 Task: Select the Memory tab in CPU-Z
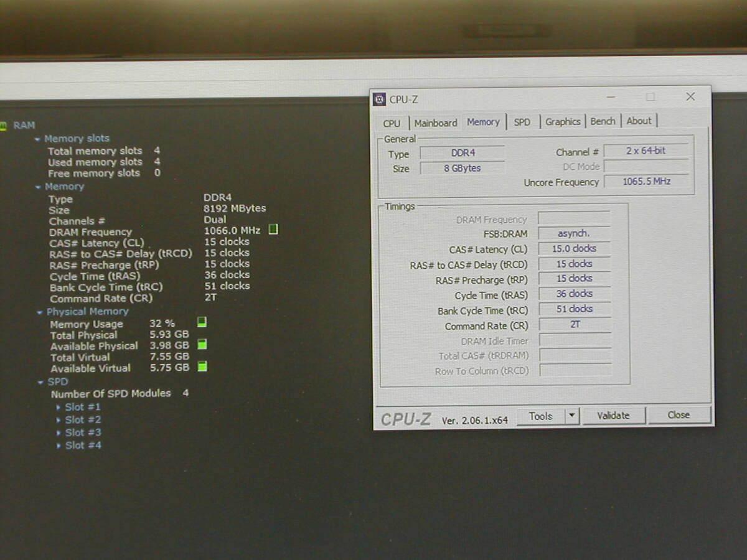[483, 122]
